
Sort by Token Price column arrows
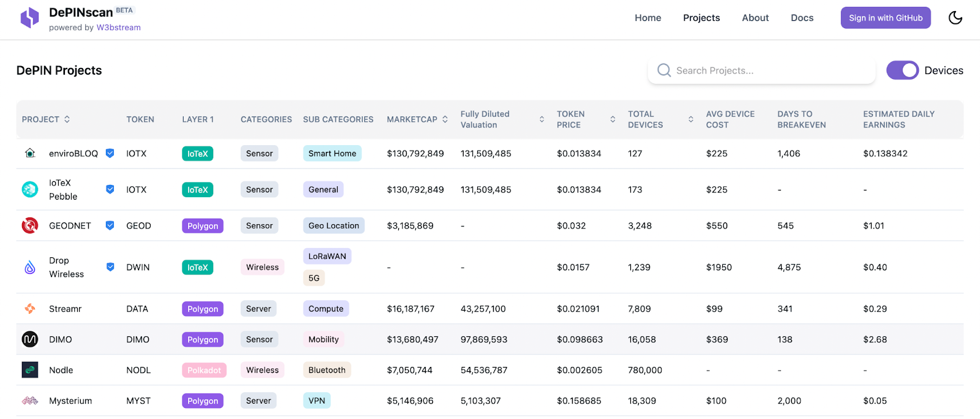[612, 119]
